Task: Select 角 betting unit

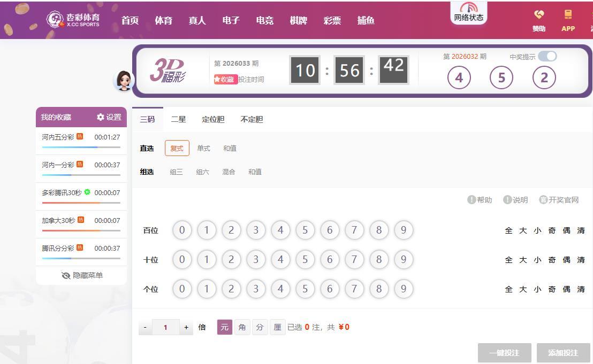Action: [x=242, y=327]
